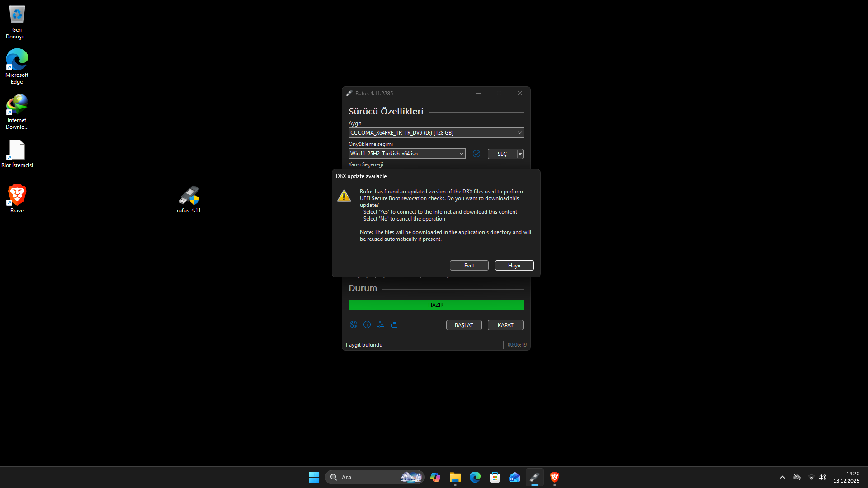Image resolution: width=868 pixels, height=488 pixels.
Task: Click the KAPAT button
Action: point(505,325)
